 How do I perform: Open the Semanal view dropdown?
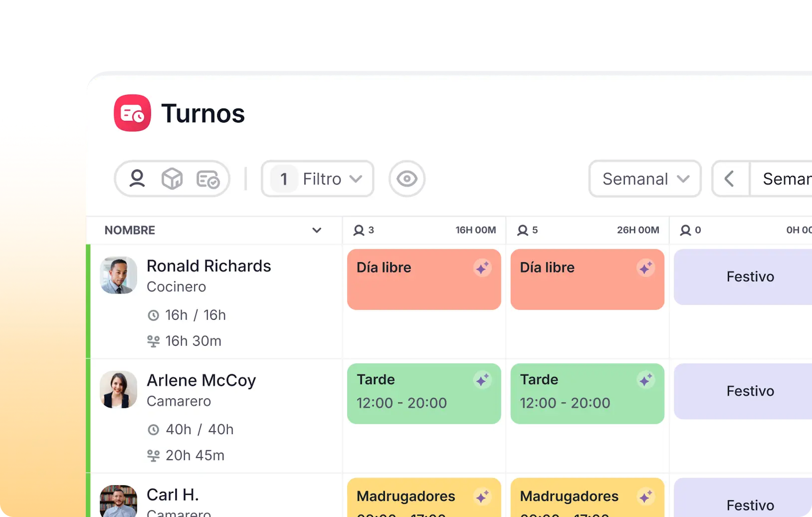click(x=645, y=178)
